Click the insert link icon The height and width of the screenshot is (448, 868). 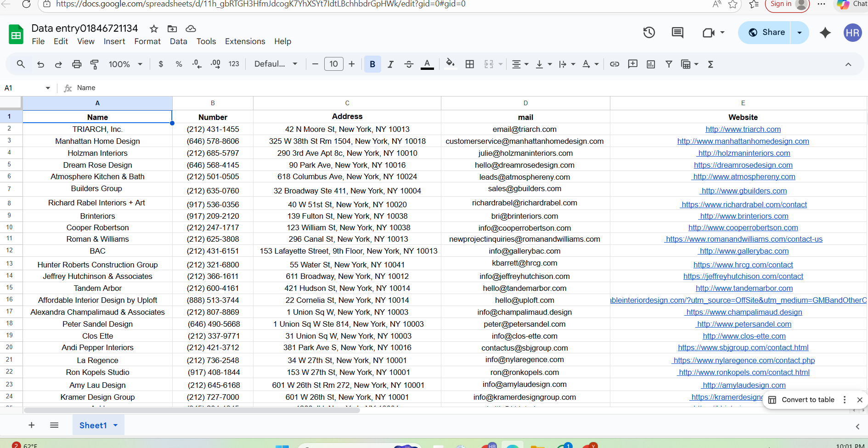(614, 64)
